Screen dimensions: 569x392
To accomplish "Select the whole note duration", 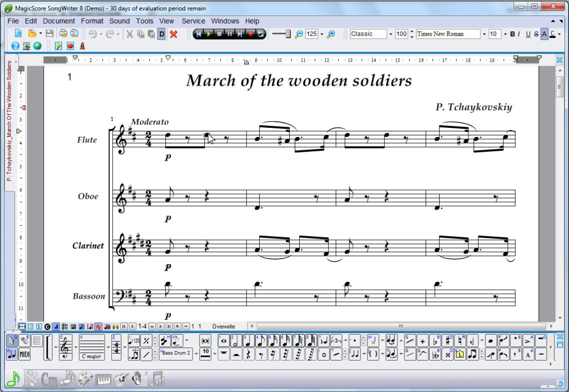I will tap(224, 341).
